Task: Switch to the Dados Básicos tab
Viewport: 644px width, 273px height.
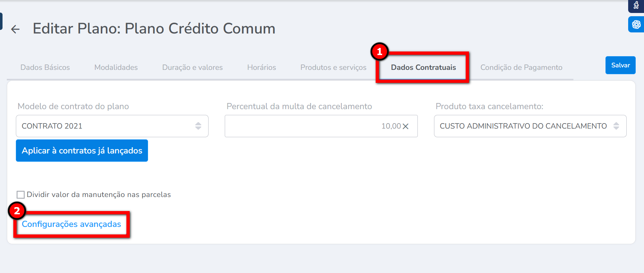Action: pos(45,67)
